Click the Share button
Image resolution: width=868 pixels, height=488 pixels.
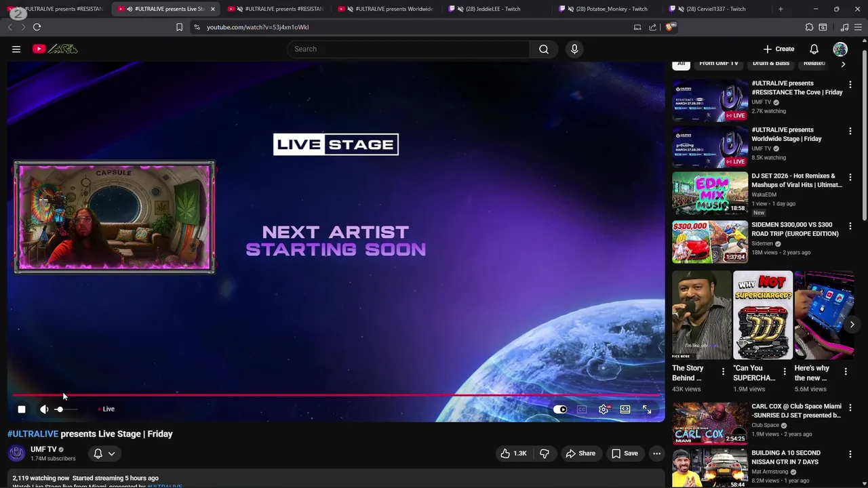[x=580, y=453]
